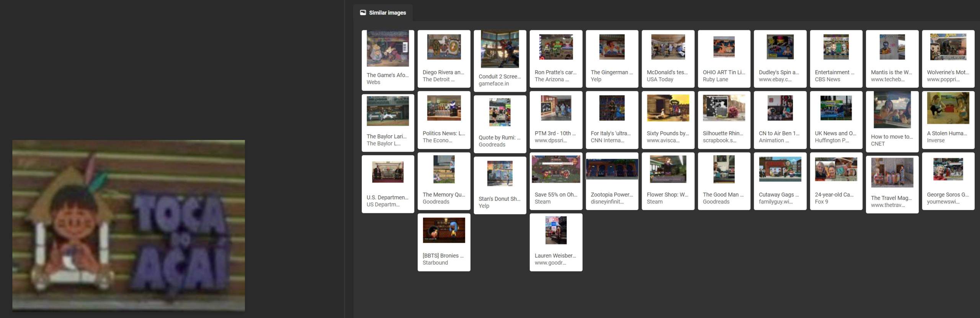
Task: Open Cutaway Gags familyguy wiki card
Action: [x=780, y=181]
